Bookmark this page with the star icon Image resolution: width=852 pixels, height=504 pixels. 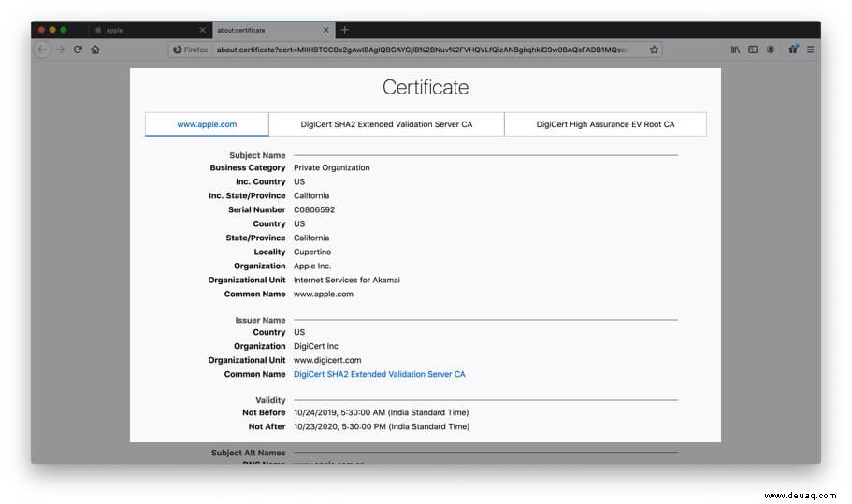(654, 50)
